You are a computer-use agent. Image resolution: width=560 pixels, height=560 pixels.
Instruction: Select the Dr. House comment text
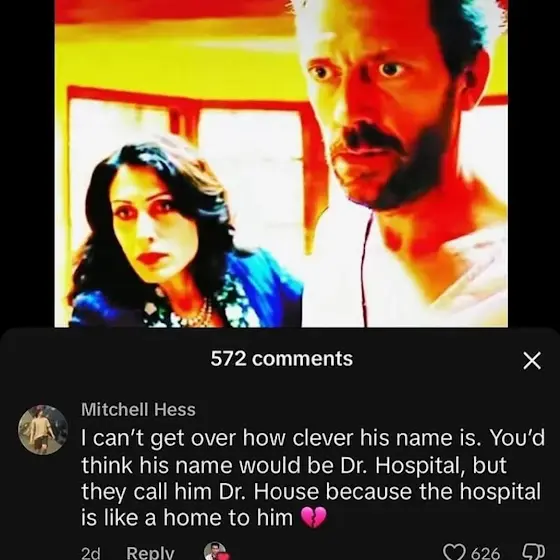coord(313,478)
